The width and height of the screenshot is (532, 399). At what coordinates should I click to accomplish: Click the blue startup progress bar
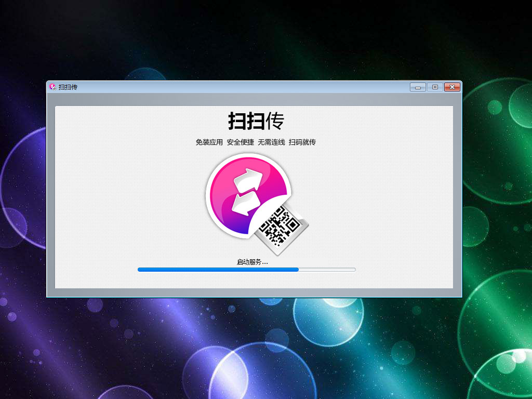247,270
